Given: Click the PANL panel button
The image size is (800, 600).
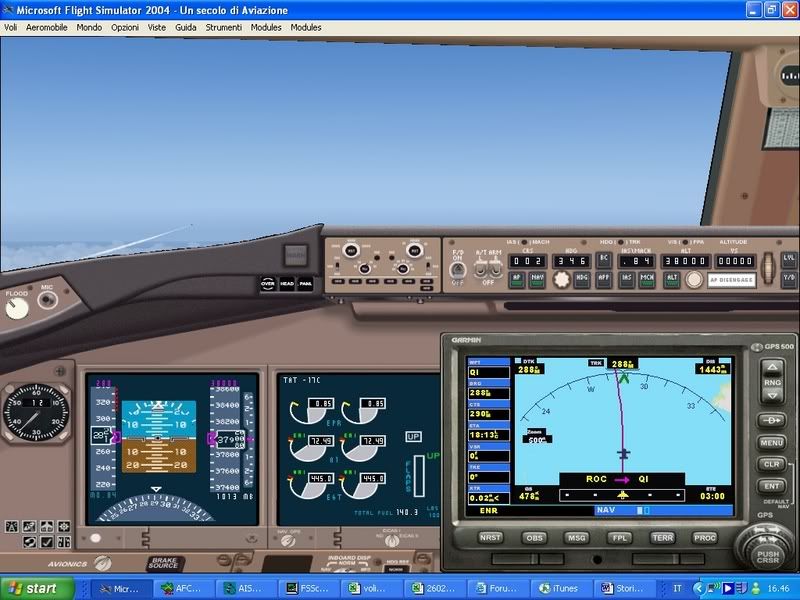Looking at the screenshot, I should point(306,284).
